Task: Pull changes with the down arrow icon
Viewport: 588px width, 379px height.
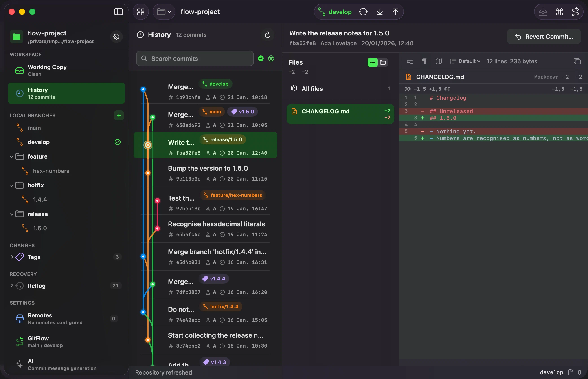Action: pos(380,12)
